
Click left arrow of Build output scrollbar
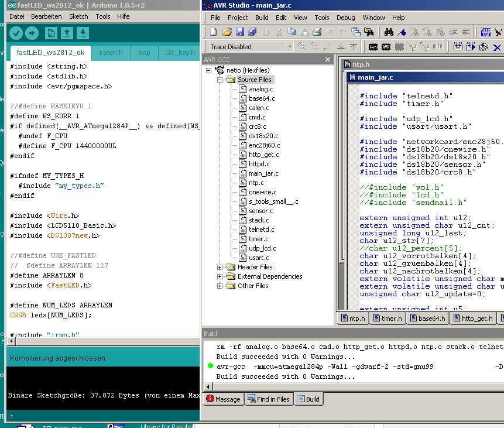pos(208,387)
